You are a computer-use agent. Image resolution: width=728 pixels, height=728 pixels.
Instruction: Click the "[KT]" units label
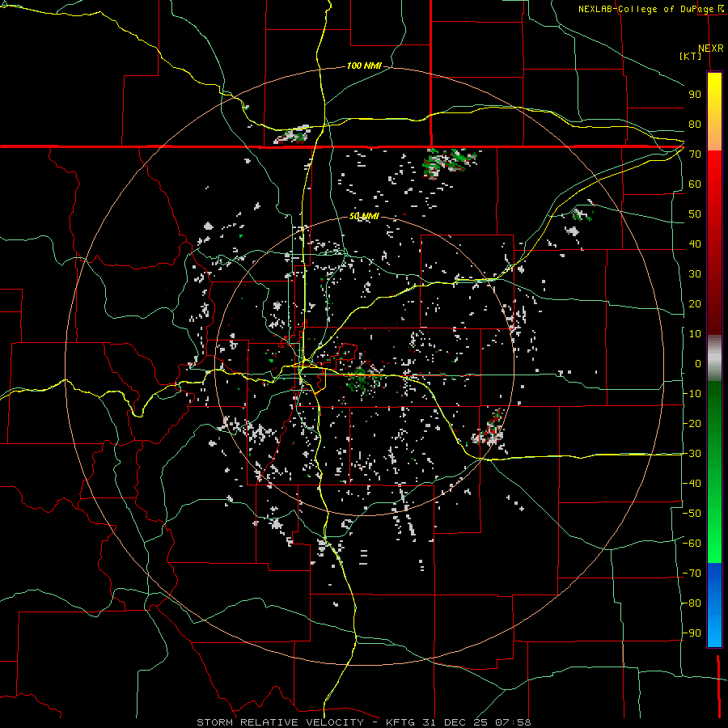[x=690, y=56]
